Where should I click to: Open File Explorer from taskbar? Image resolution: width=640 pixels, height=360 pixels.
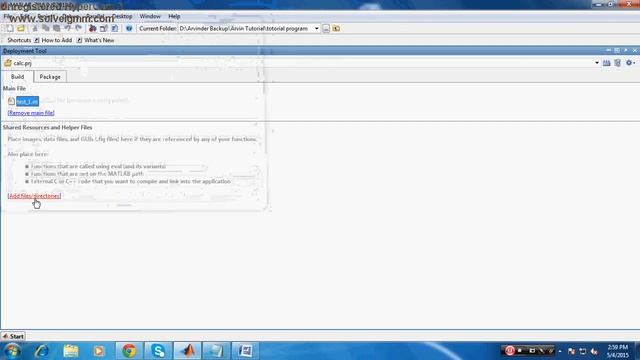(71, 351)
